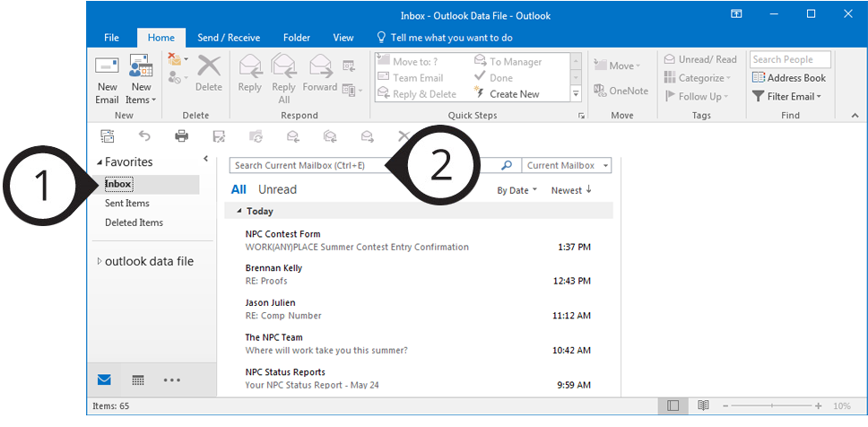This screenshot has height=427, width=868.
Task: Open the Address Book
Action: pos(789,78)
